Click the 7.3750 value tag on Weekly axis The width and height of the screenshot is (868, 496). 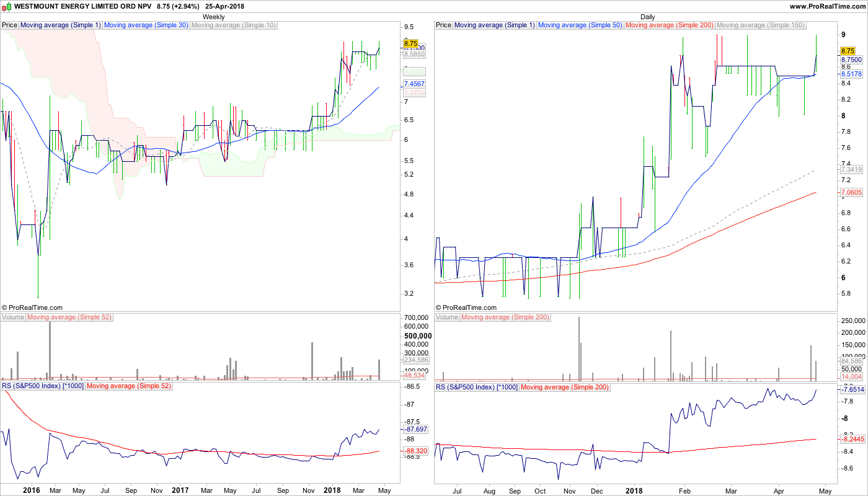pos(414,92)
